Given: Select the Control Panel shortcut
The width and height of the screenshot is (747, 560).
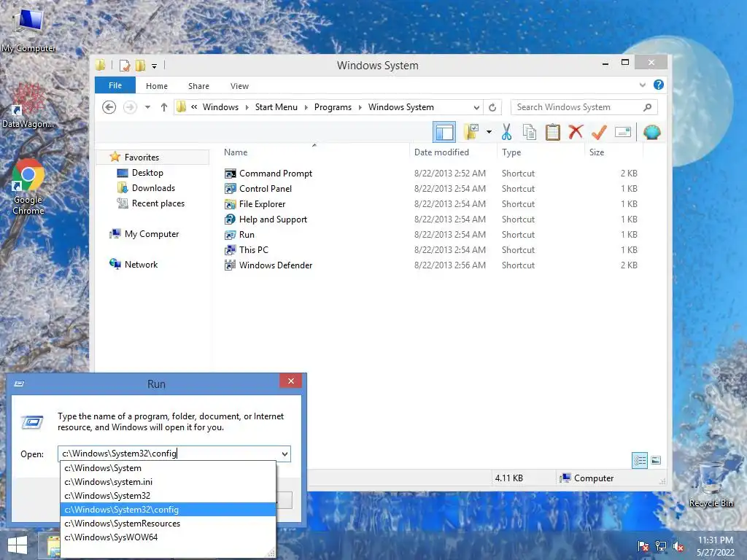Looking at the screenshot, I should [266, 189].
